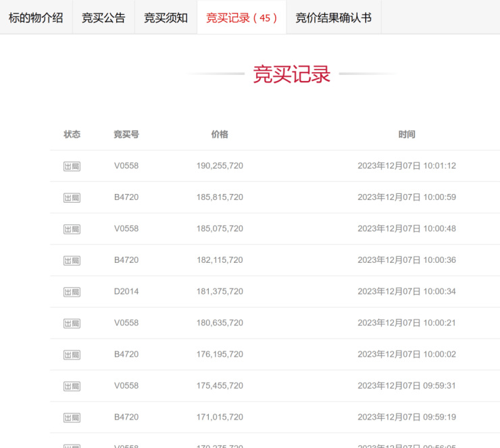Viewport: 500px width, 448px height.
Task: Select the 出局 icon in the 185,075,720 row
Action: coord(72,229)
